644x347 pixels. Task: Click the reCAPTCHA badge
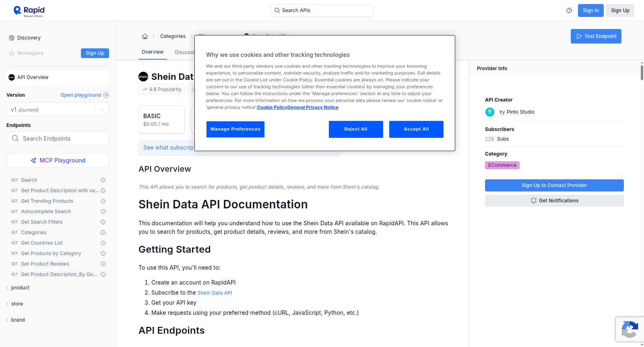[630, 329]
